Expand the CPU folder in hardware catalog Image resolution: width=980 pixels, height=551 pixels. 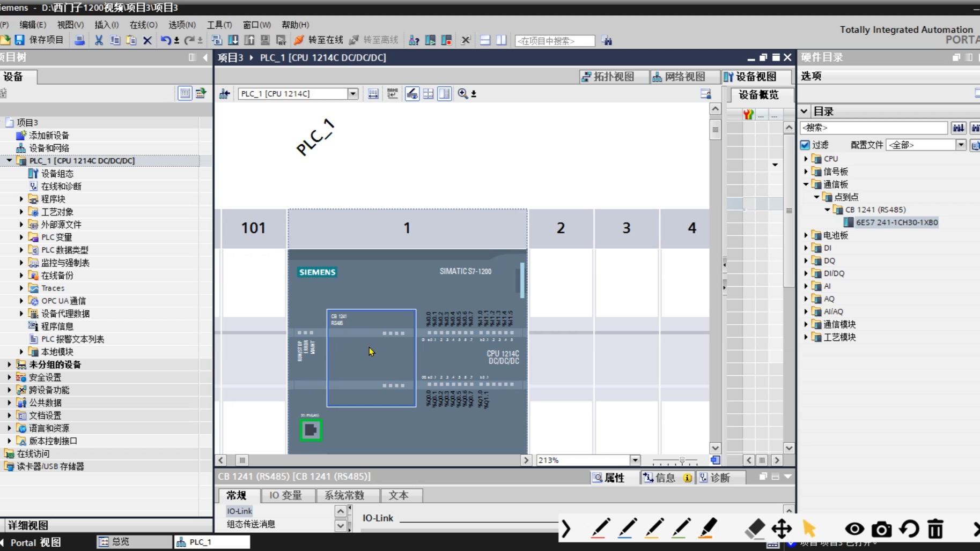tap(806, 159)
